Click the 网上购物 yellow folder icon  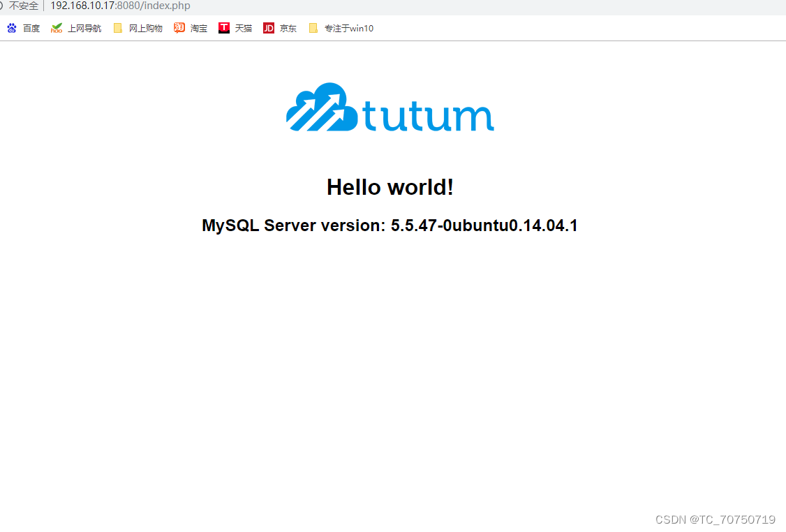point(118,28)
